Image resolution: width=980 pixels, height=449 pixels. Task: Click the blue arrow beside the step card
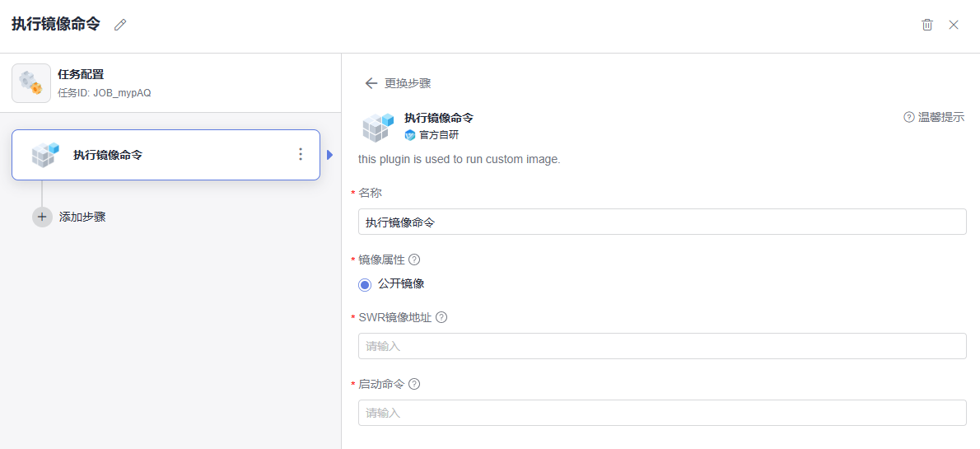330,155
